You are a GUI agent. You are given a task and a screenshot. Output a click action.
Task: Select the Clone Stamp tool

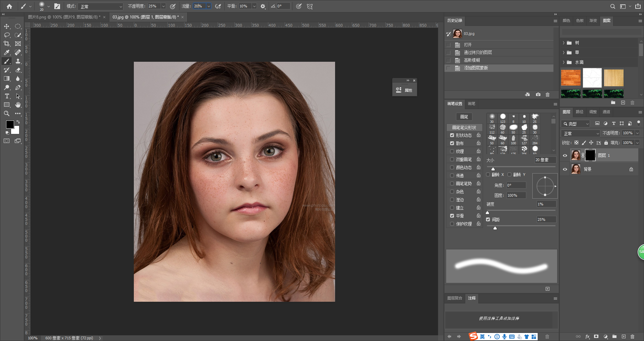click(18, 61)
